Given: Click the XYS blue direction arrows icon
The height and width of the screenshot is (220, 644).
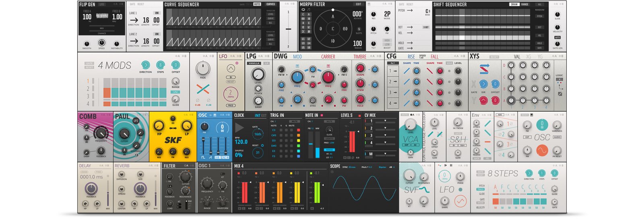Looking at the screenshot, I should point(484,69).
